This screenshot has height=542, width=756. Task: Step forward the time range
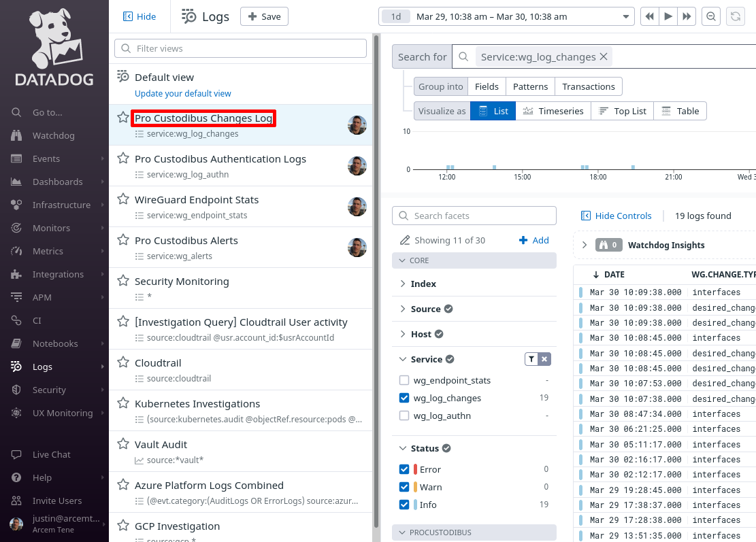[x=687, y=16]
